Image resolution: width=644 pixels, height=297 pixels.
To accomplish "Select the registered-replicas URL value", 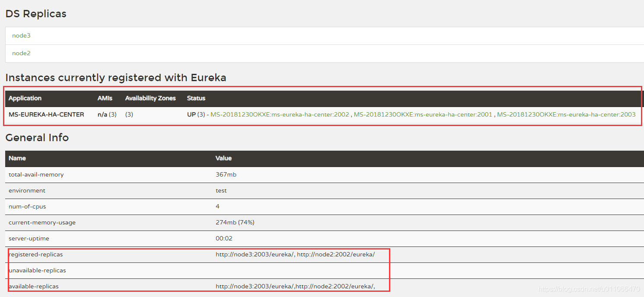I will (295, 254).
